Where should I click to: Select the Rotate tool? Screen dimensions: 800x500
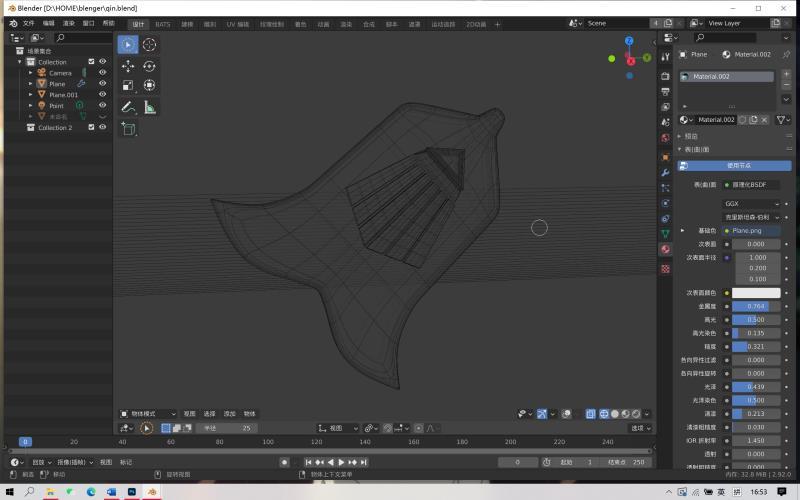pos(150,66)
